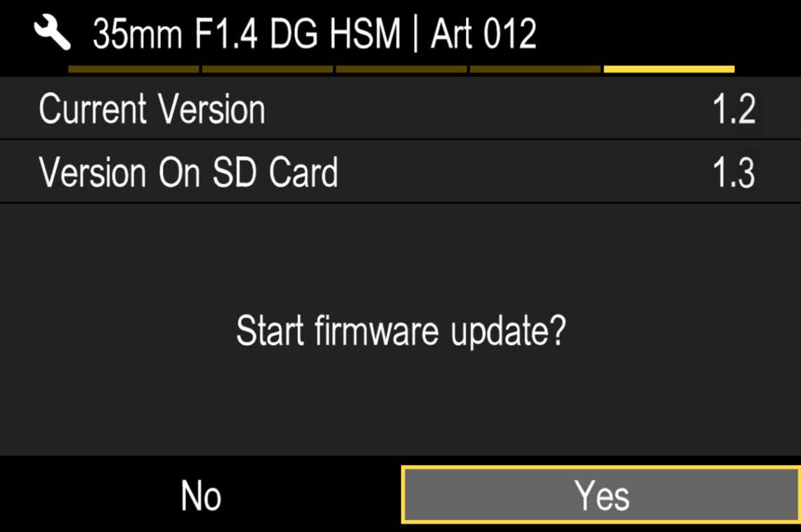Click the DG HSM text in title
The width and height of the screenshot is (801, 532).
336,34
